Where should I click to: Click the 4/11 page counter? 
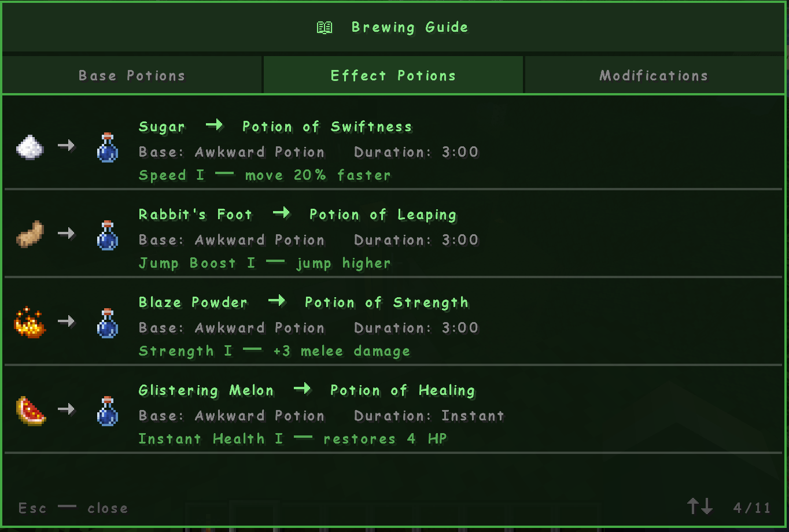point(752,508)
